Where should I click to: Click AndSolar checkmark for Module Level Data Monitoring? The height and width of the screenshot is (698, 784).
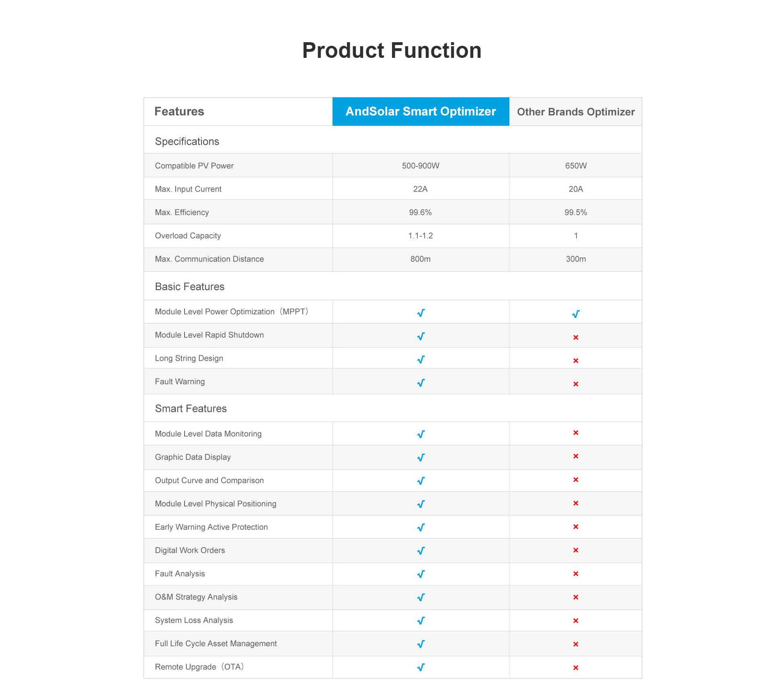point(421,434)
